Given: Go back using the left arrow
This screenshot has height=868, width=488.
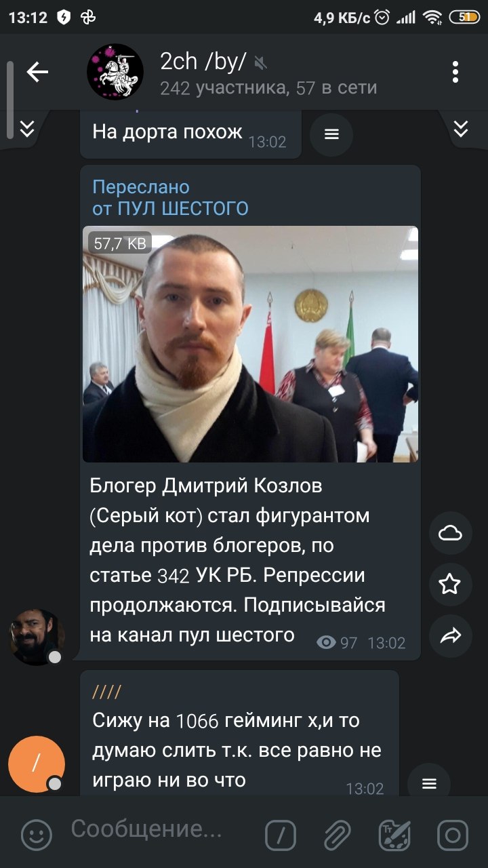Looking at the screenshot, I should [37, 72].
